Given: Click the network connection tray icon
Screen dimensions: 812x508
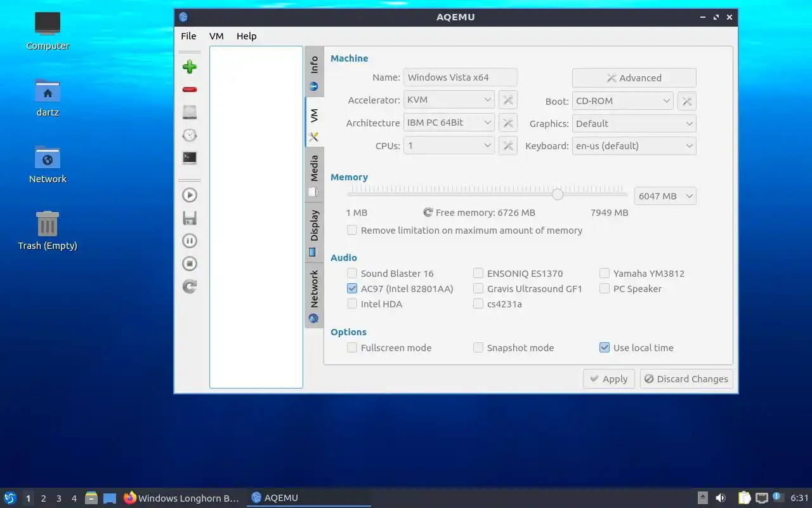Looking at the screenshot, I should tap(761, 498).
